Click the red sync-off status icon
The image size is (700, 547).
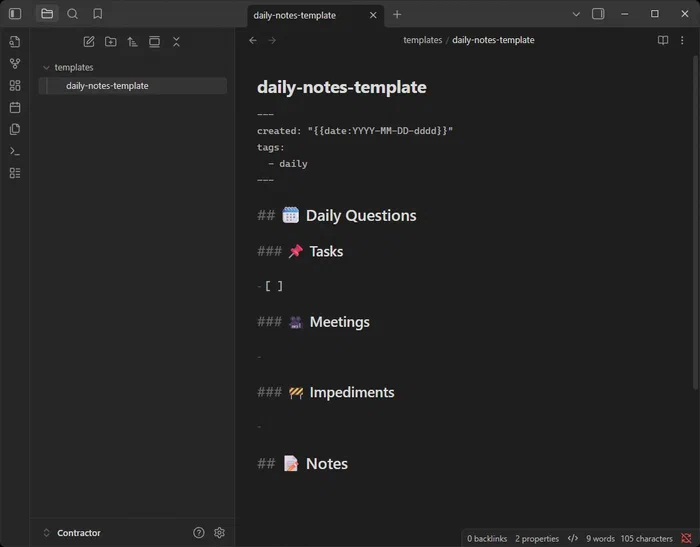pyautogui.click(x=686, y=539)
